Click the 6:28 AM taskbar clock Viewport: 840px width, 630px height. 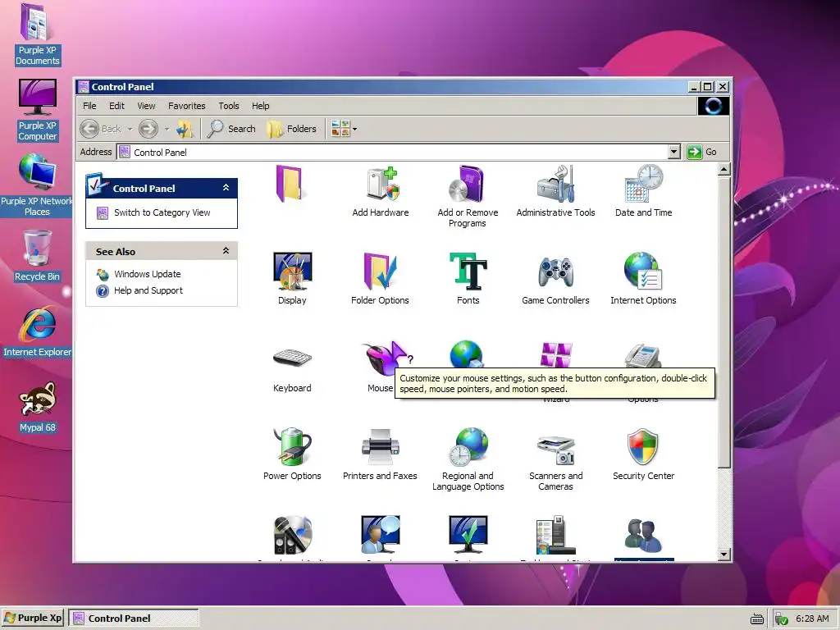click(812, 619)
